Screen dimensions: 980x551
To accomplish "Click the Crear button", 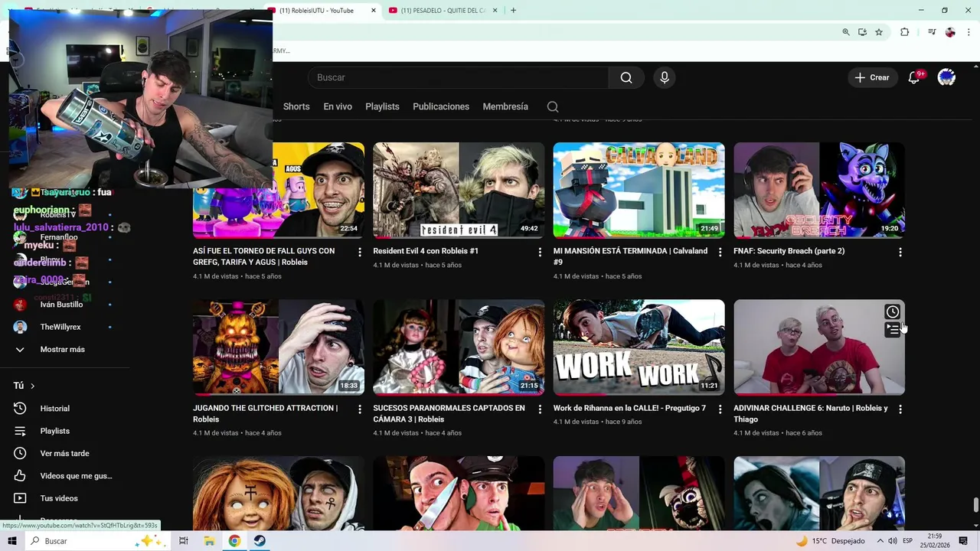I will tap(872, 77).
